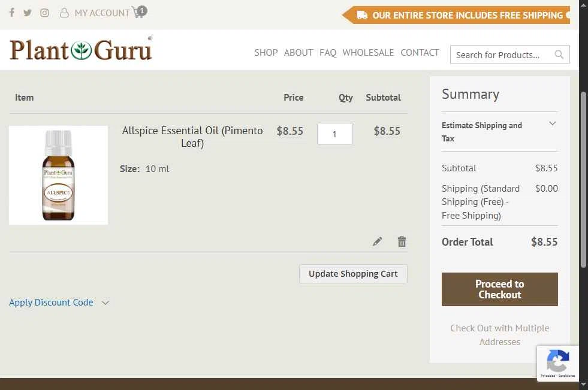The height and width of the screenshot is (390, 588).
Task: Open the Allspice oil product thumbnail
Action: [59, 175]
